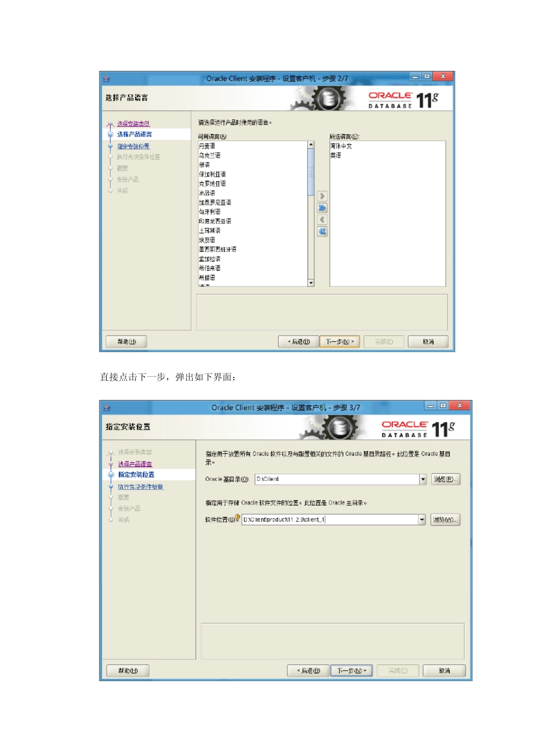Click the help hint icon beside 软件位置
Screen dimensions: 534x756
coord(238,518)
